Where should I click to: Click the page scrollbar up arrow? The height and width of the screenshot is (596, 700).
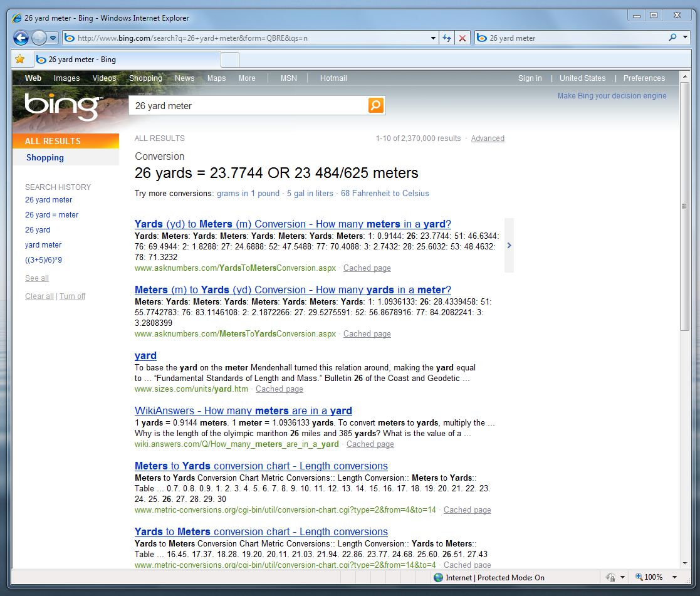pyautogui.click(x=684, y=77)
